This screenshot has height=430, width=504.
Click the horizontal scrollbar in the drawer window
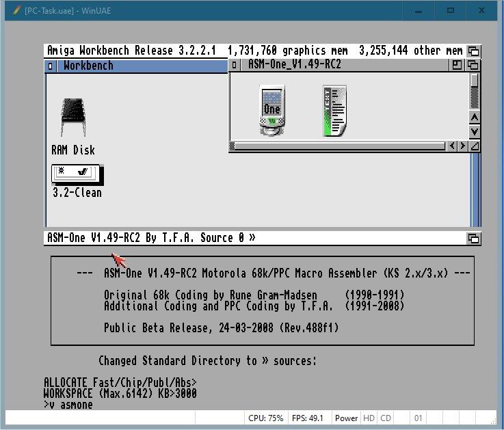338,146
